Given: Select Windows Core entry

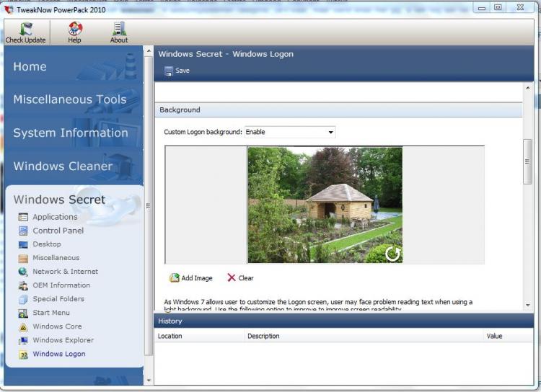Looking at the screenshot, I should click(57, 326).
